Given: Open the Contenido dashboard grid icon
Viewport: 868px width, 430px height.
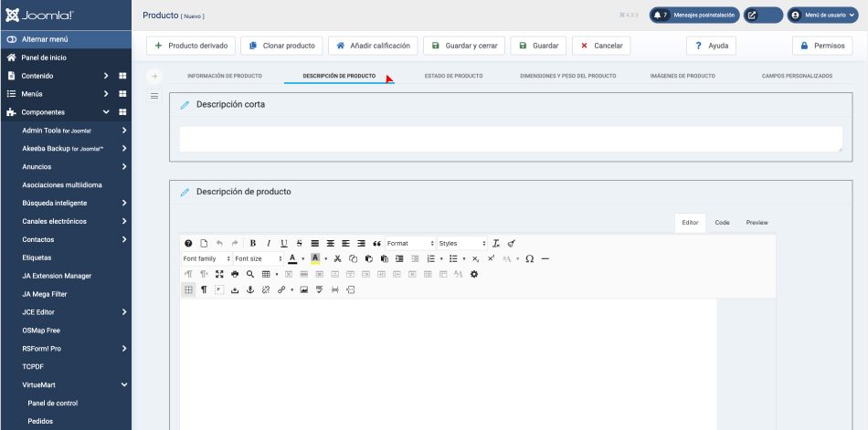Looking at the screenshot, I should click(122, 76).
